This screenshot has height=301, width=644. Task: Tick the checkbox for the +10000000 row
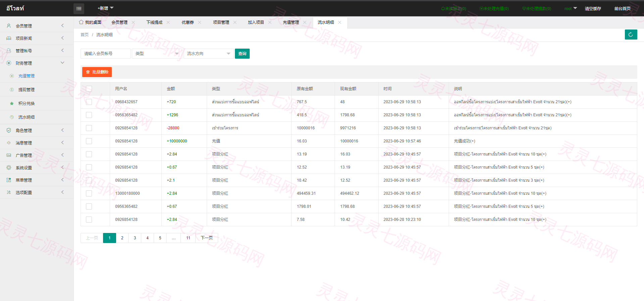click(x=89, y=141)
